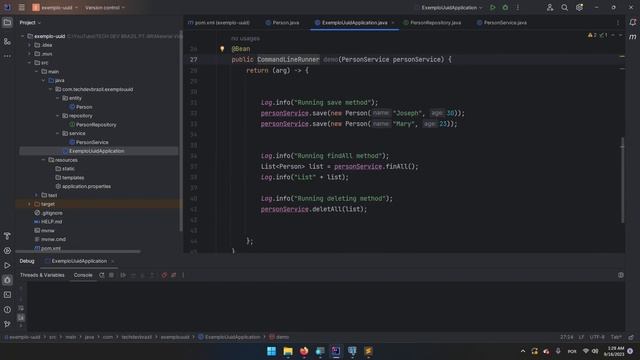The height and width of the screenshot is (360, 640).
Task: Click the yellow intention lightbulb at line 26
Action: point(222,49)
